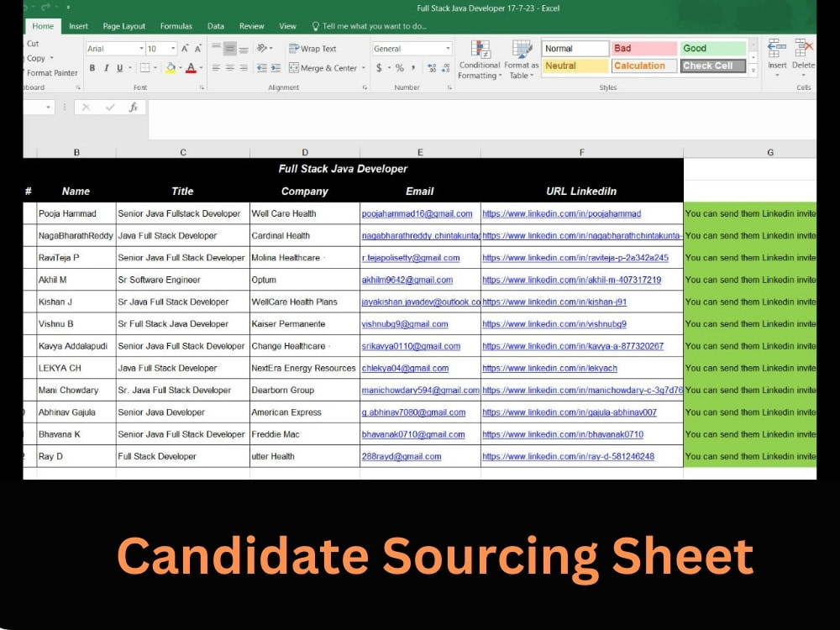Click the Cut button

coord(32,44)
